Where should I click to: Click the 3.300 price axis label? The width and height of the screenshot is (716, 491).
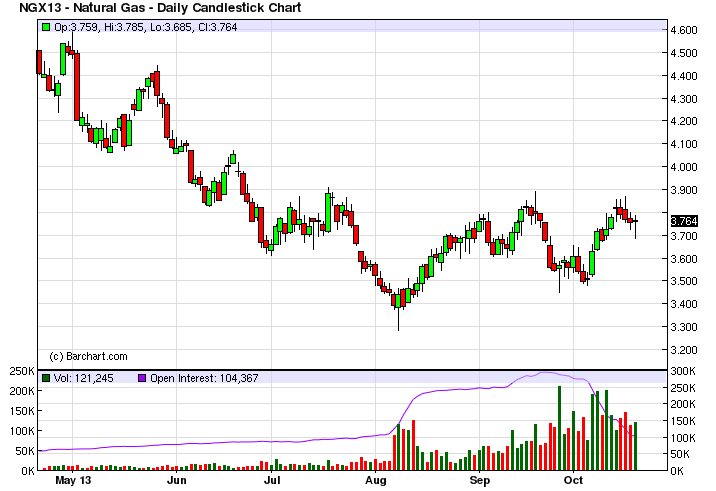[x=684, y=327]
